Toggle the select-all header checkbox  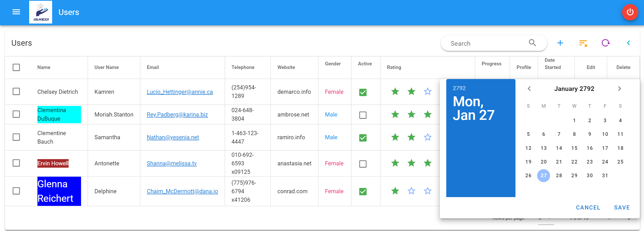16,67
